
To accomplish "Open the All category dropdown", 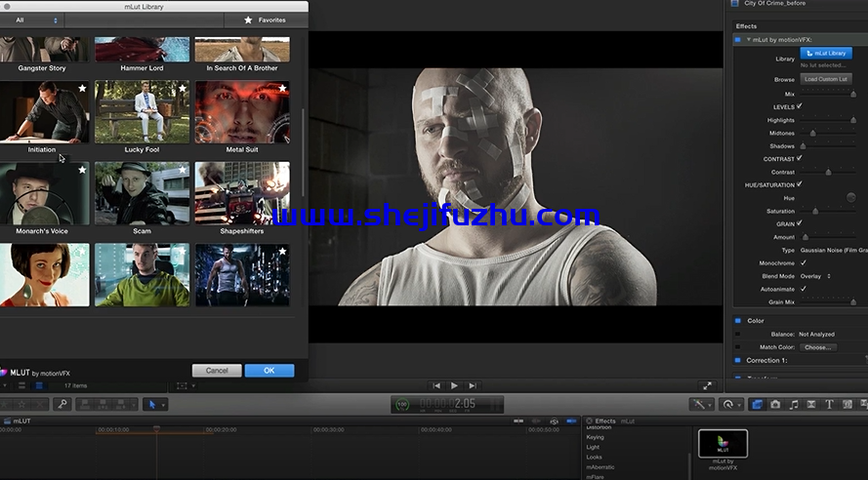I will pos(37,20).
